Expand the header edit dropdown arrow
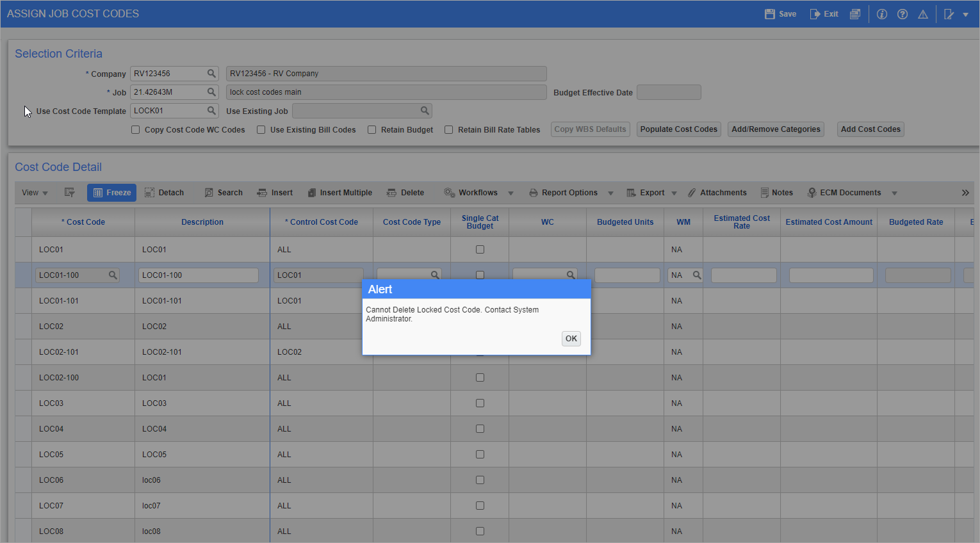980x543 pixels. coord(965,15)
